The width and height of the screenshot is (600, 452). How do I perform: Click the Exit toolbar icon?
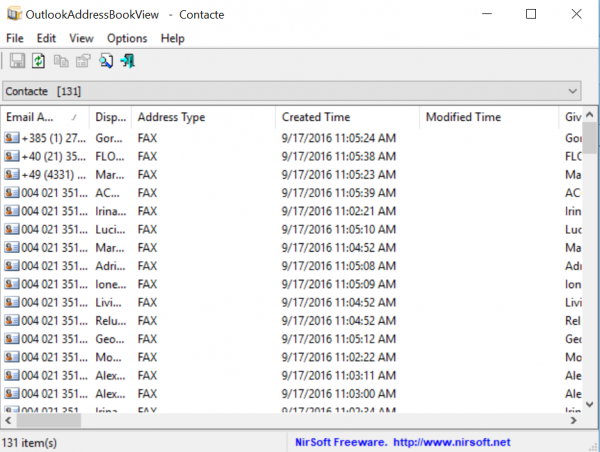pyautogui.click(x=127, y=62)
